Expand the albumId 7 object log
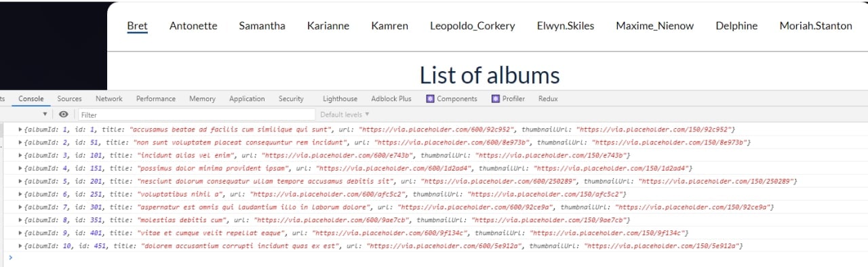Screen dimensions: 868x267 point(20,207)
